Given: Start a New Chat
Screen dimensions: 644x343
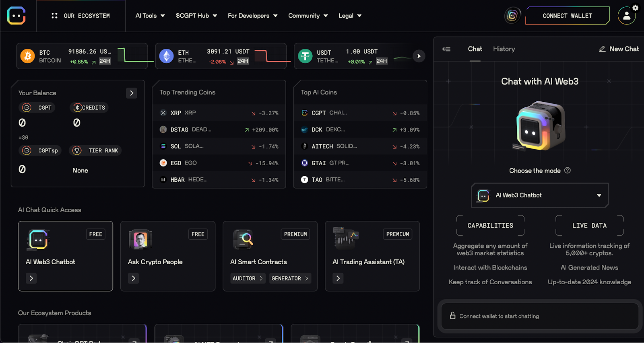Looking at the screenshot, I should (619, 49).
